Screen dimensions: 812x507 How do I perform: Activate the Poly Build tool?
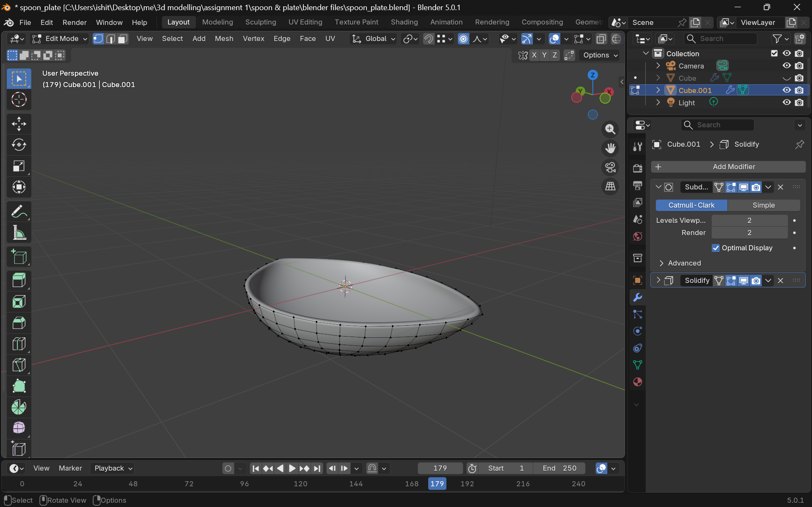19,386
